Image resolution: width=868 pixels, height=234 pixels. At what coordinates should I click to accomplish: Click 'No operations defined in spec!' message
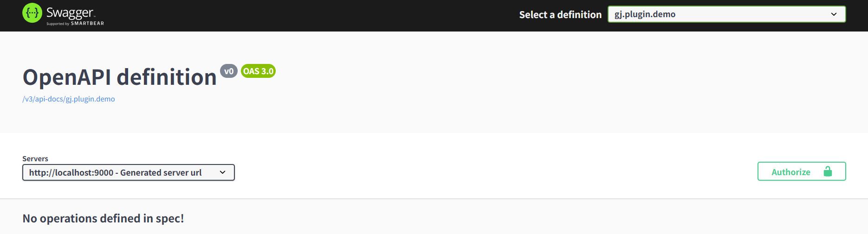[x=103, y=218]
